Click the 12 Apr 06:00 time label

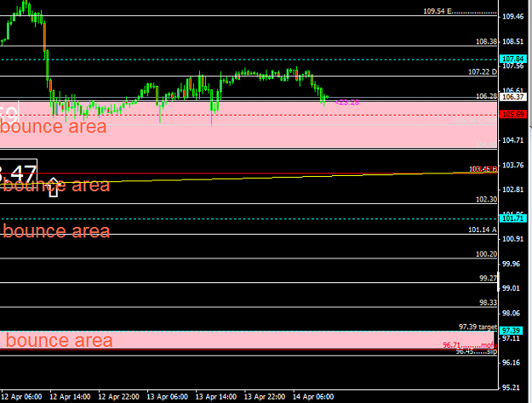[x=21, y=396]
